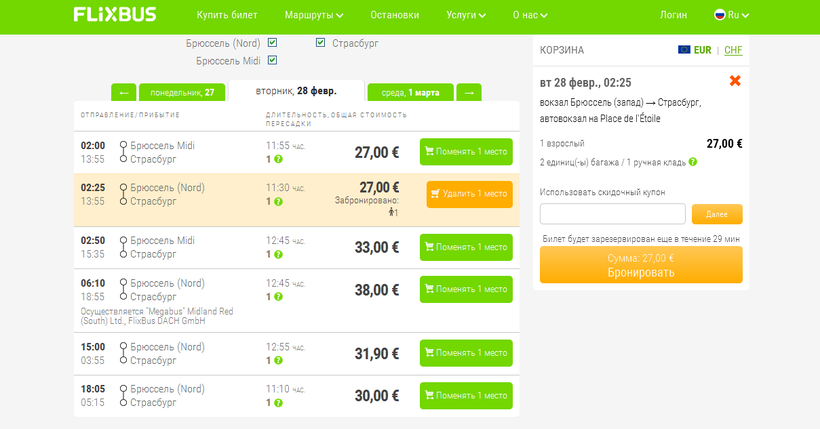Image resolution: width=820 pixels, height=429 pixels.
Task: Select the понедельник, 27 date tab
Action: 182,92
